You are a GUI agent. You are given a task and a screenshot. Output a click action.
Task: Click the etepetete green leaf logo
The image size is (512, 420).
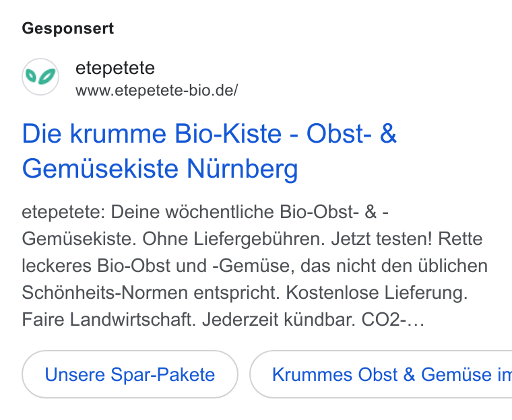coord(40,77)
